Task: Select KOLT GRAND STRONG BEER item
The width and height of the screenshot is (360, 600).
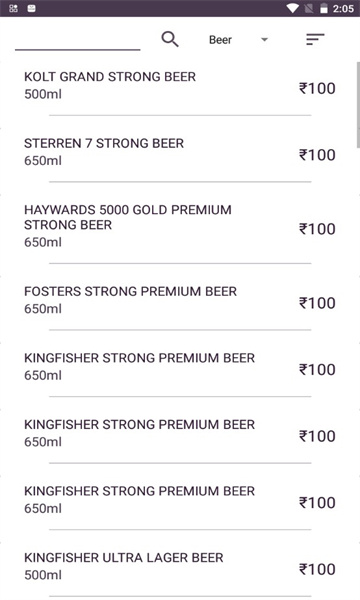Action: point(180,86)
